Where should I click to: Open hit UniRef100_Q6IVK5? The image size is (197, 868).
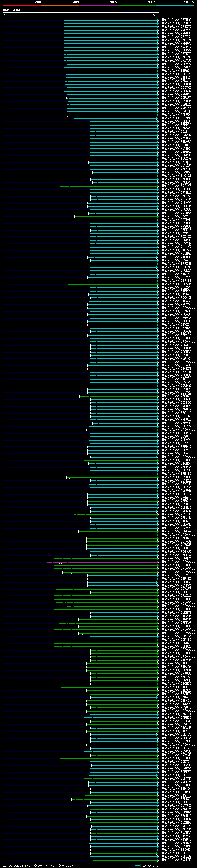[177, 88]
